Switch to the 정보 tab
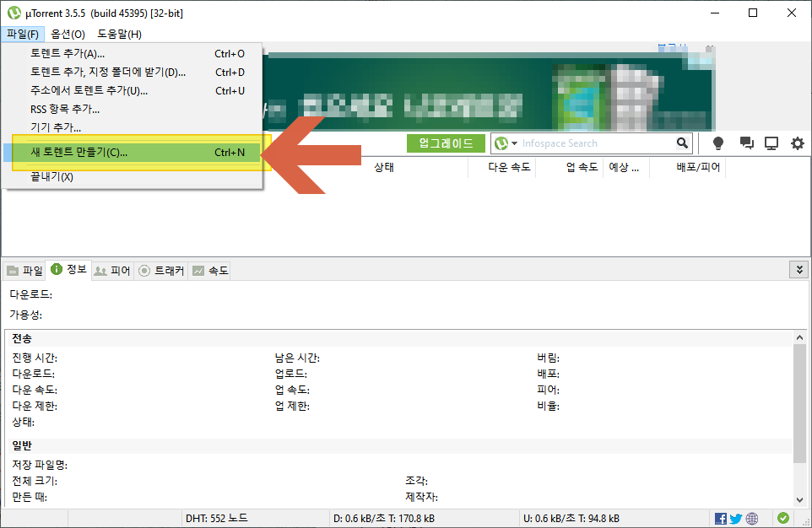Image resolution: width=812 pixels, height=528 pixels. point(69,269)
